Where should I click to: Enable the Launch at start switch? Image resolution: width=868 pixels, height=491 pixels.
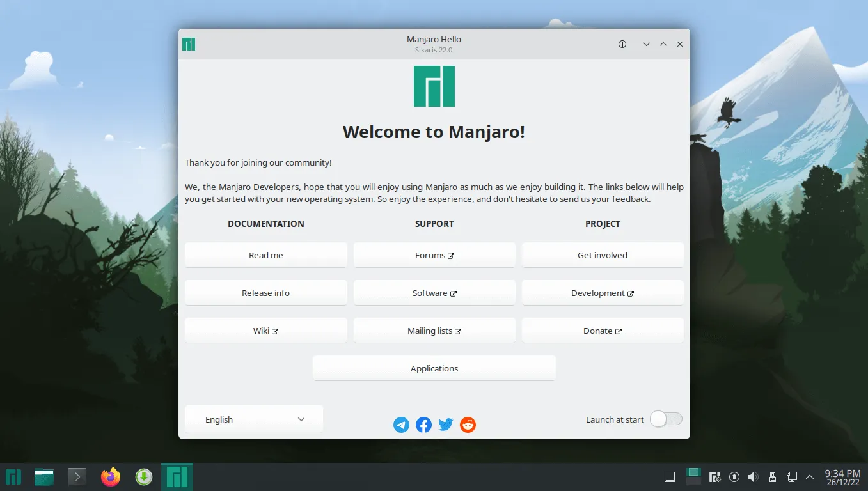pyautogui.click(x=666, y=419)
